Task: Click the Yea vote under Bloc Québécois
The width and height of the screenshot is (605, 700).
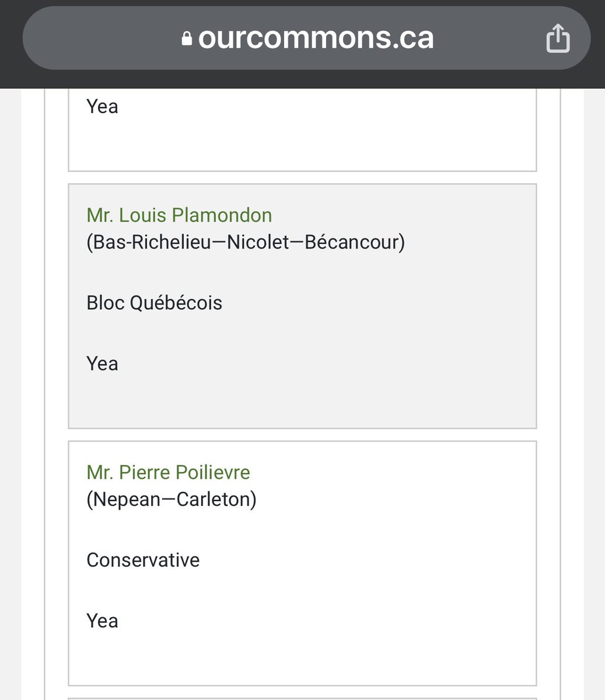Action: point(102,364)
